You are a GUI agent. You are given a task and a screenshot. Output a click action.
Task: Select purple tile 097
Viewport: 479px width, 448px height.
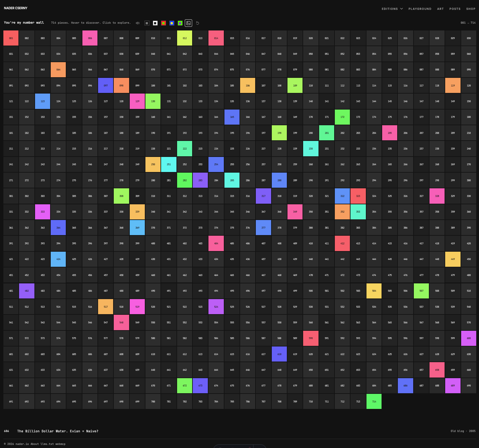106,86
